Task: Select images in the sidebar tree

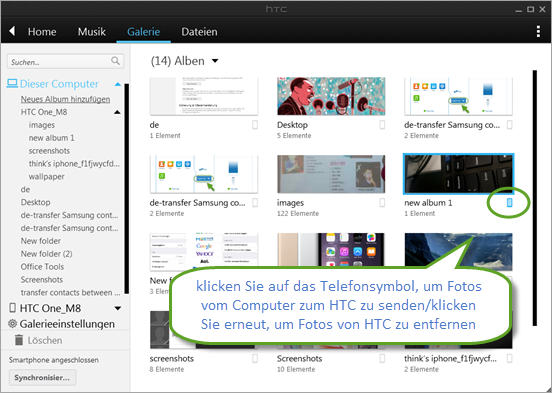Action: coord(42,125)
